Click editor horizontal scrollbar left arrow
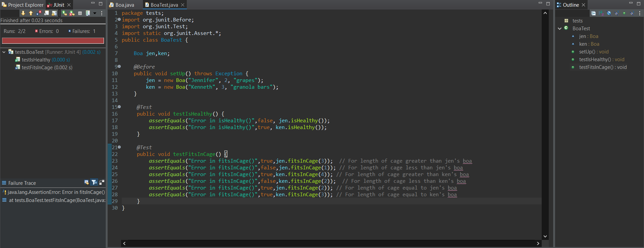The image size is (644, 248). 124,243
